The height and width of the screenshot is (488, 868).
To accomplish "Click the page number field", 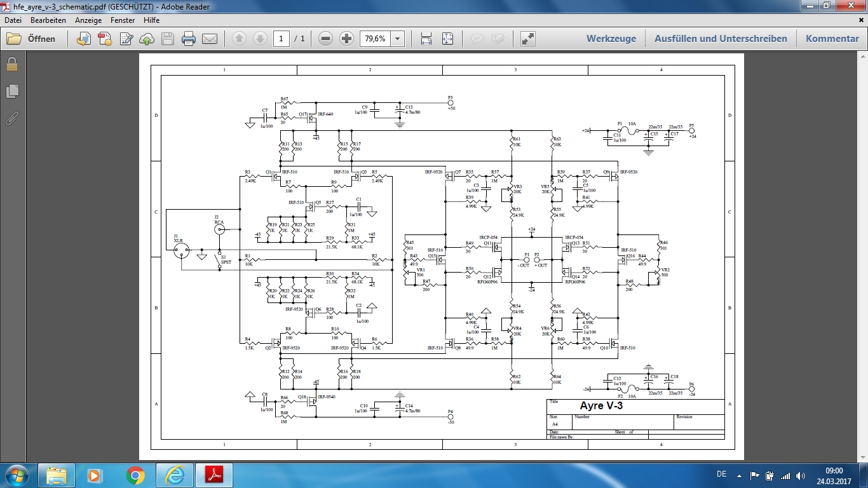I will [281, 39].
